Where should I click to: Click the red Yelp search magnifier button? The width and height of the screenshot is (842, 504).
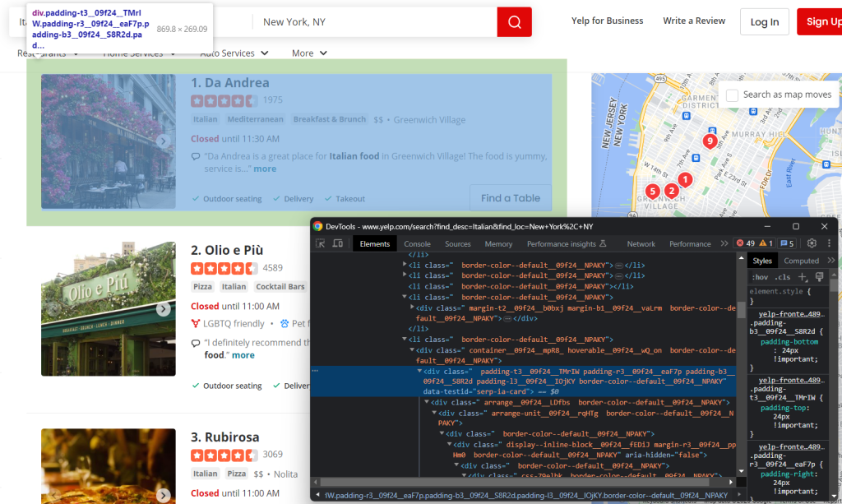click(514, 22)
